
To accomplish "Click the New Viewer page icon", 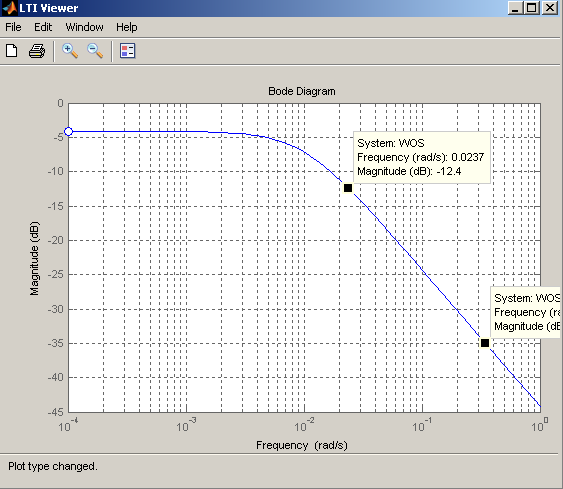I will point(11,51).
